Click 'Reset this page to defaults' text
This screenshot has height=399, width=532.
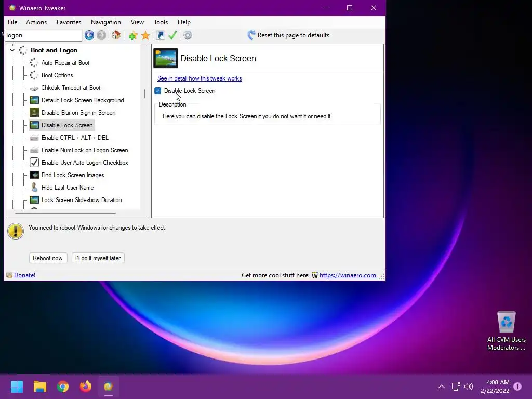pos(294,35)
